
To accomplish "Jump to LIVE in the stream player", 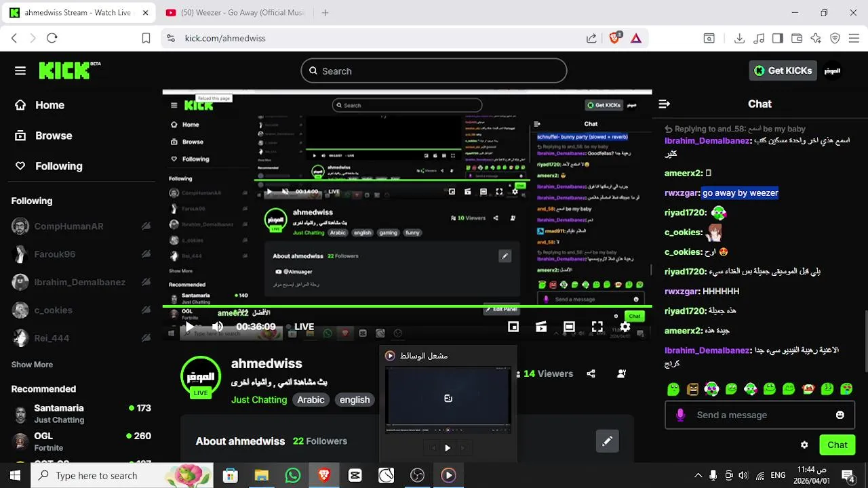I will (x=300, y=327).
